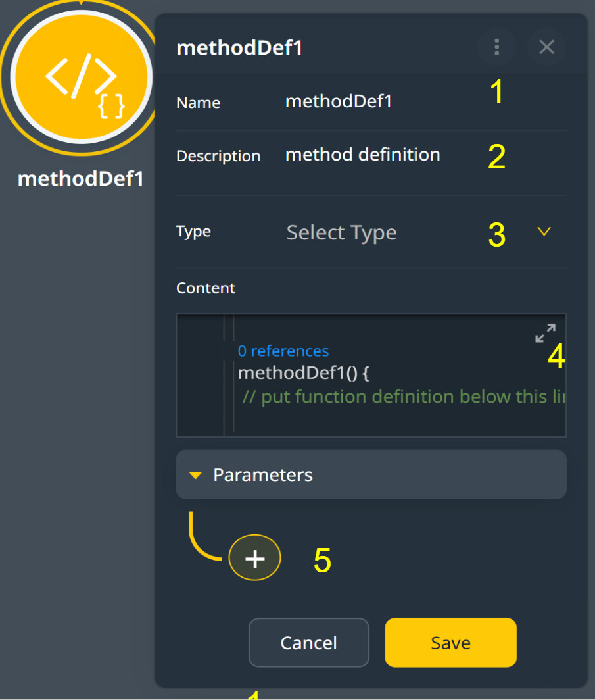This screenshot has height=700, width=595.
Task: Collapse the Parameters section using its triangle
Action: coord(195,475)
